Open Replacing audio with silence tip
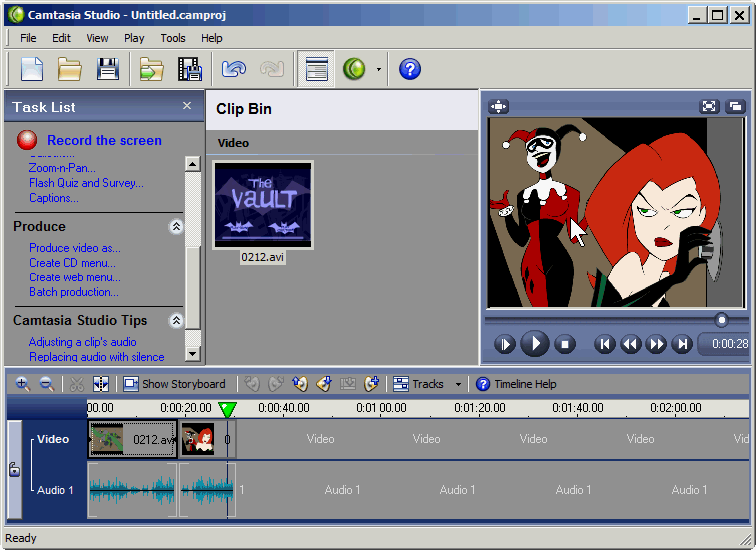The width and height of the screenshot is (756, 550). (x=97, y=357)
